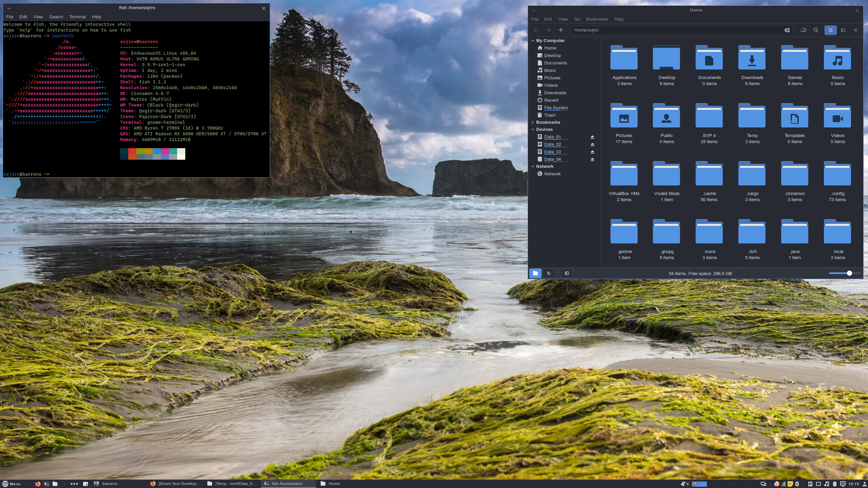Click the forward arrow in file manager
This screenshot has width=868, height=488.
coord(548,30)
